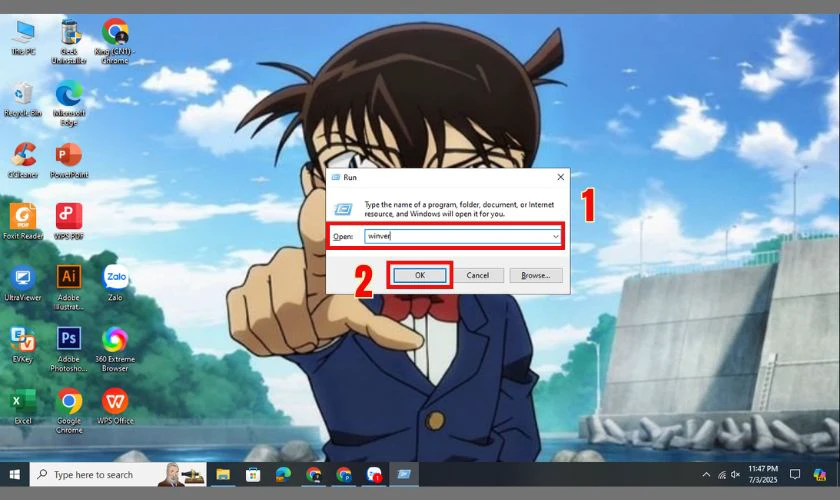Click Browse... in Run dialog
840x500 pixels.
click(536, 275)
